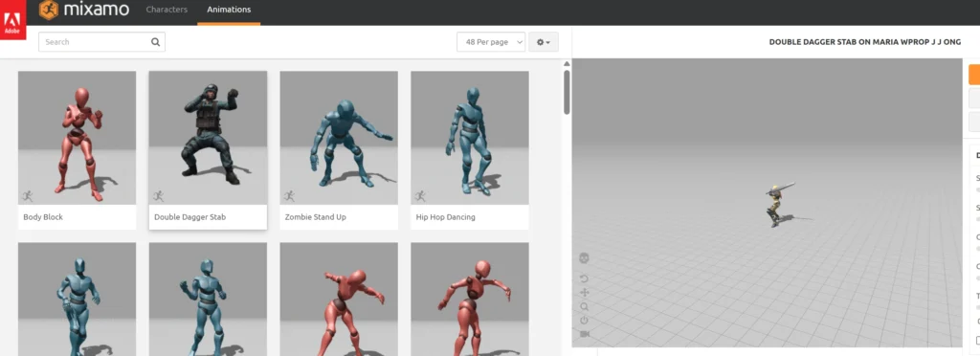Click the running figure icon on Body Block
Screen dimensions: 980x356
click(x=28, y=196)
